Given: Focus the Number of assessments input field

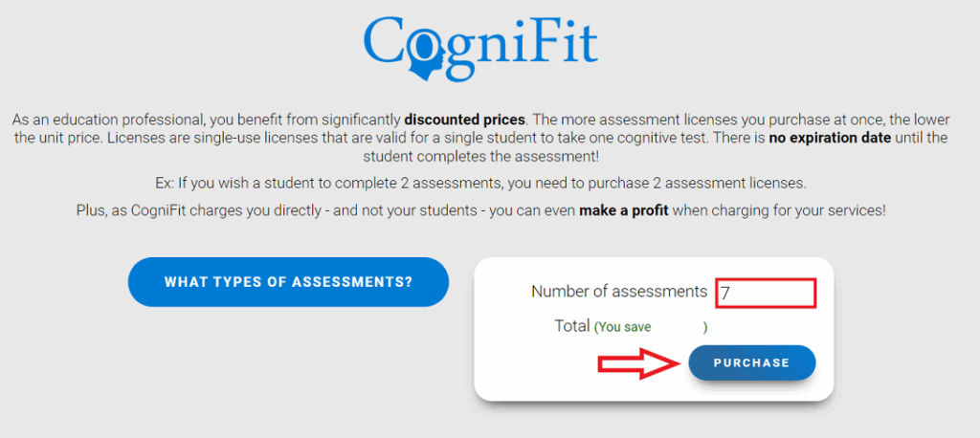Looking at the screenshot, I should point(766,293).
